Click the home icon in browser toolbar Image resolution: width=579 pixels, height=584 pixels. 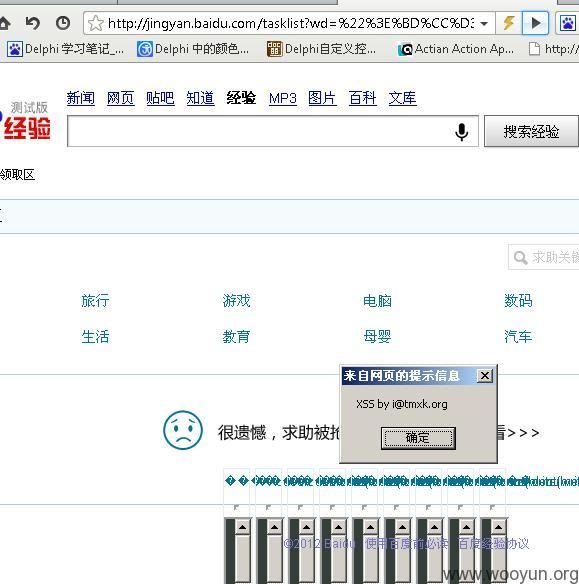pos(4,23)
